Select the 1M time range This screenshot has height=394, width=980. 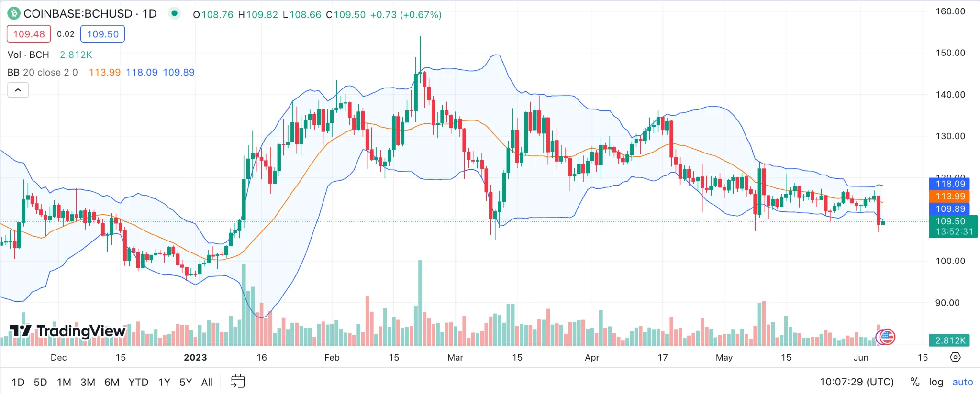coord(64,382)
